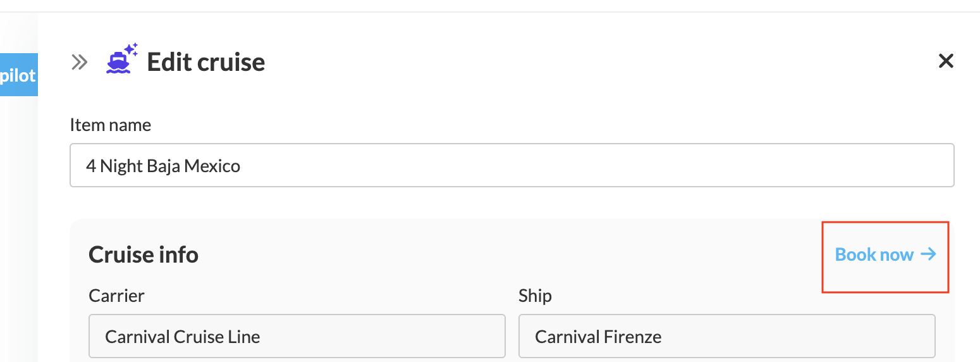The width and height of the screenshot is (980, 362).
Task: Click the Ship field
Action: click(726, 336)
